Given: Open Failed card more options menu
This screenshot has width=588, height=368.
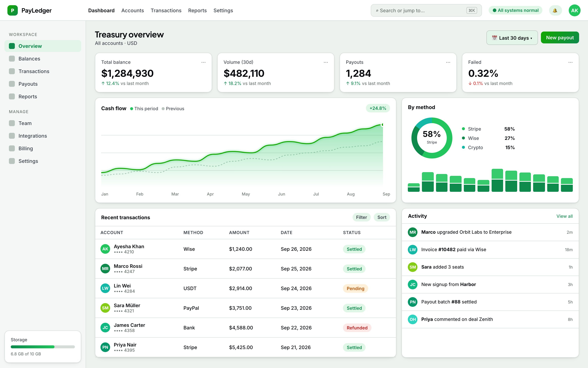Looking at the screenshot, I should [570, 62].
